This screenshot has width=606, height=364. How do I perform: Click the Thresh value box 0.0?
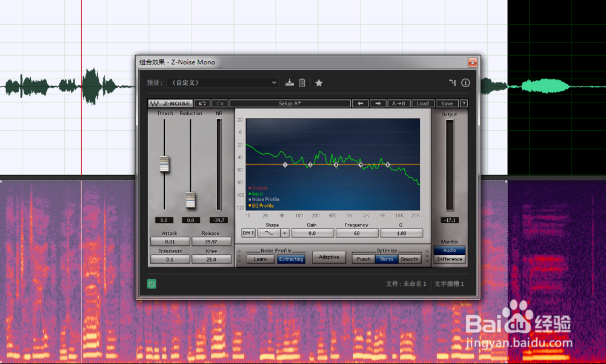(x=164, y=220)
